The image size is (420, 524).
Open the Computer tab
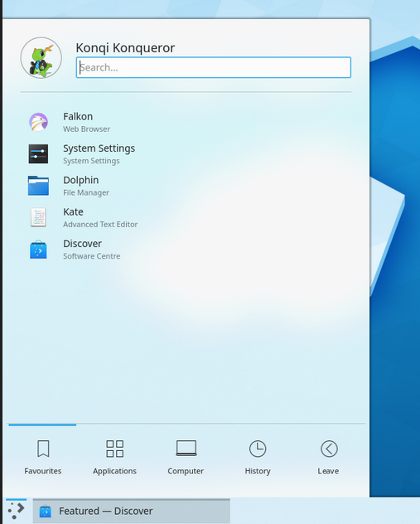click(186, 457)
